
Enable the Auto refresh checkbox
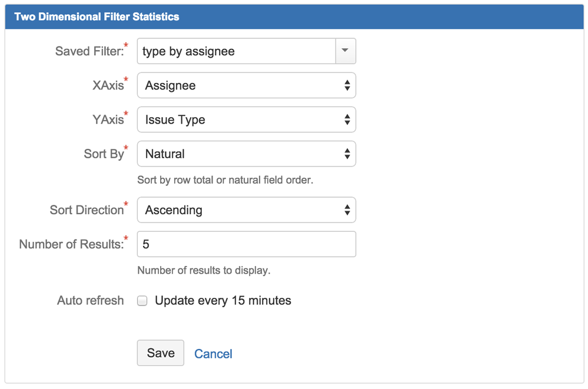point(142,301)
